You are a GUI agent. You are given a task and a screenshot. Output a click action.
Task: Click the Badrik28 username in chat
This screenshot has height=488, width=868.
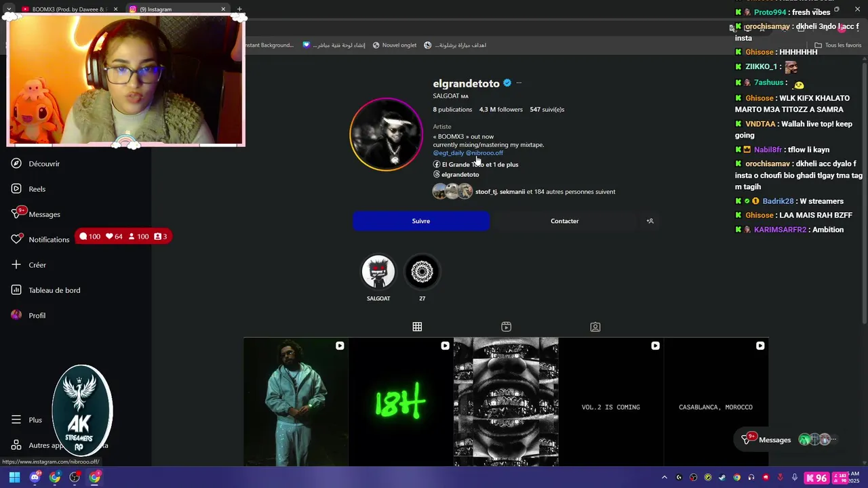click(x=778, y=201)
